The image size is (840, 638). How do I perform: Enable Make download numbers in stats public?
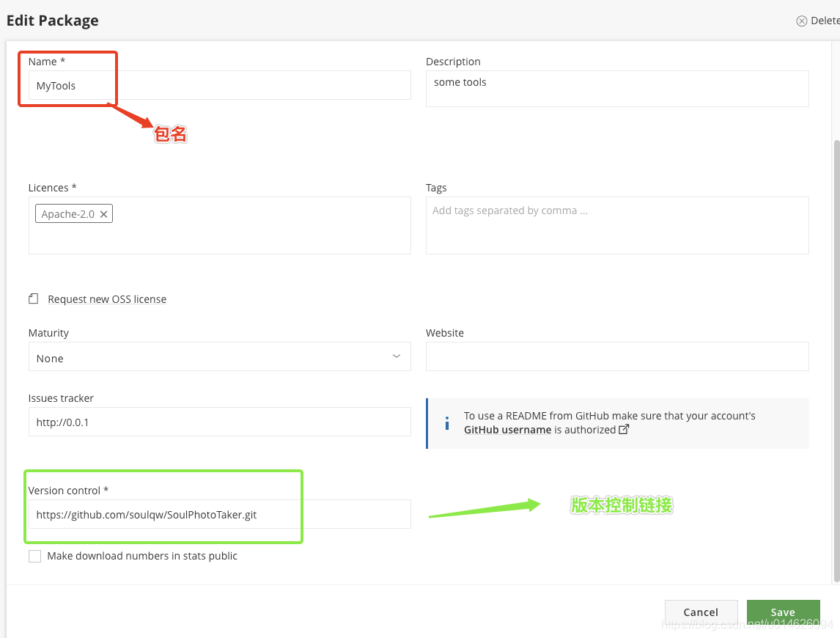[35, 556]
